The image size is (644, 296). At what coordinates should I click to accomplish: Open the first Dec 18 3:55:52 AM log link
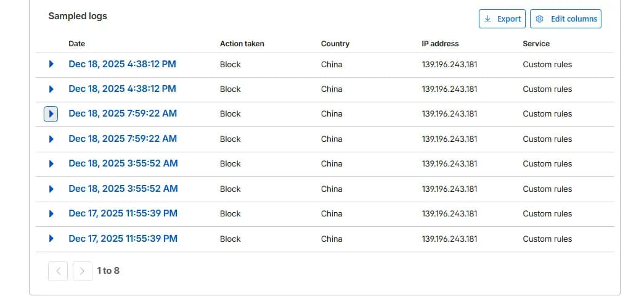[123, 163]
